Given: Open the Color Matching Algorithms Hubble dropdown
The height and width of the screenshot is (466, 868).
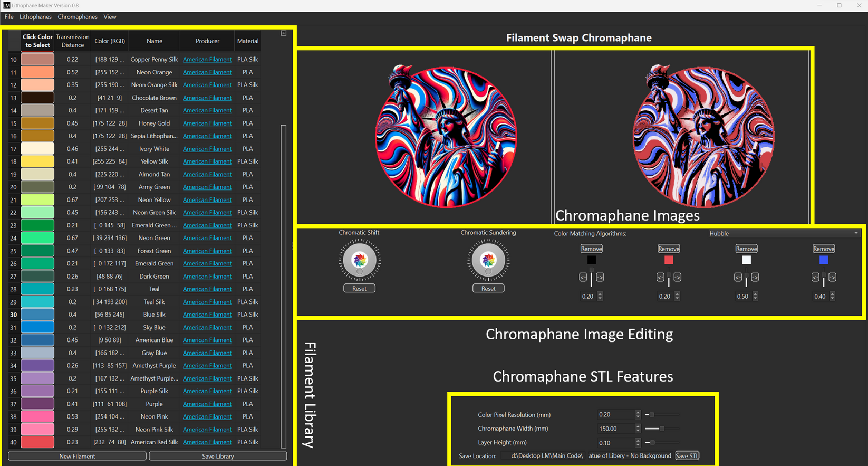Looking at the screenshot, I should pos(784,233).
